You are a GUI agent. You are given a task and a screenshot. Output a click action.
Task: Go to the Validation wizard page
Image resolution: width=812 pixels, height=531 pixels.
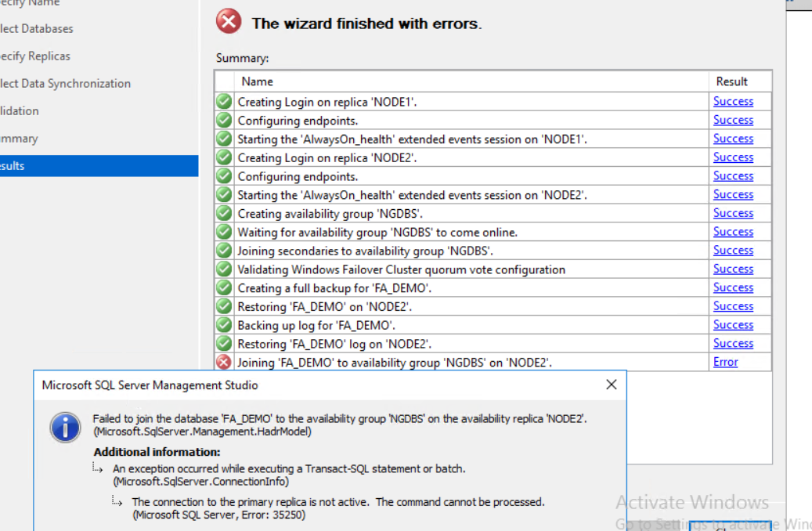(19, 111)
